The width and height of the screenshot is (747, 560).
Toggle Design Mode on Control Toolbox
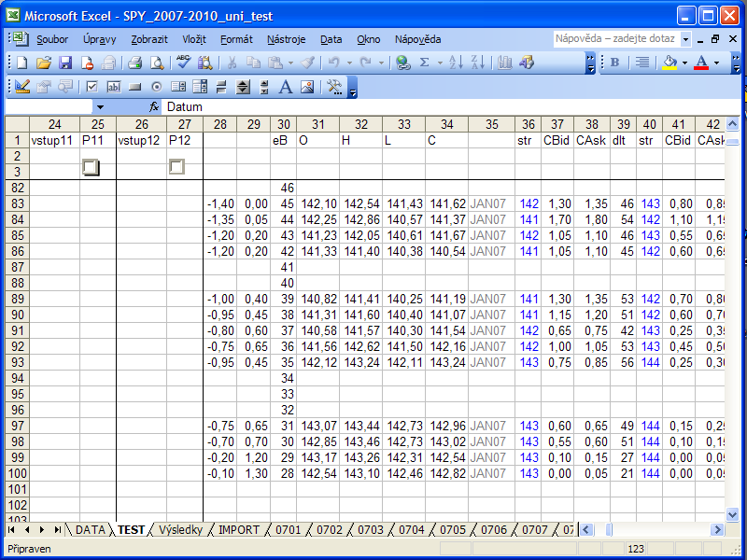tap(21, 87)
